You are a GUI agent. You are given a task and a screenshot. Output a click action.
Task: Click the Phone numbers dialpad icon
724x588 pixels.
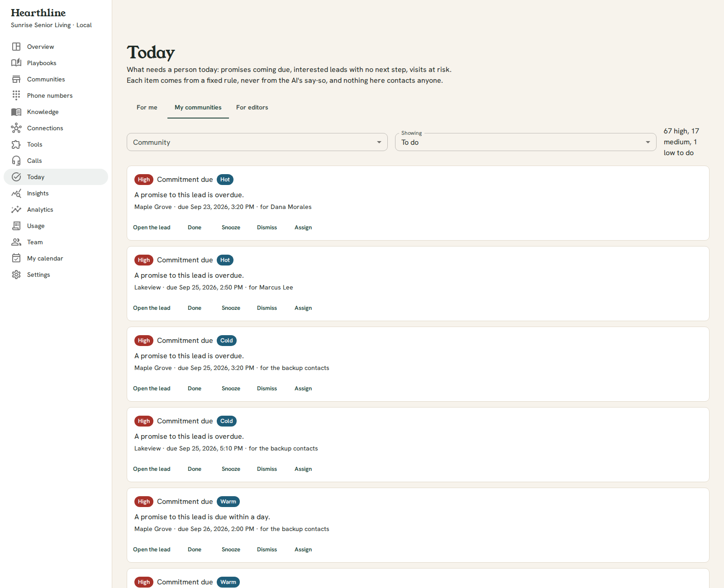click(x=16, y=95)
